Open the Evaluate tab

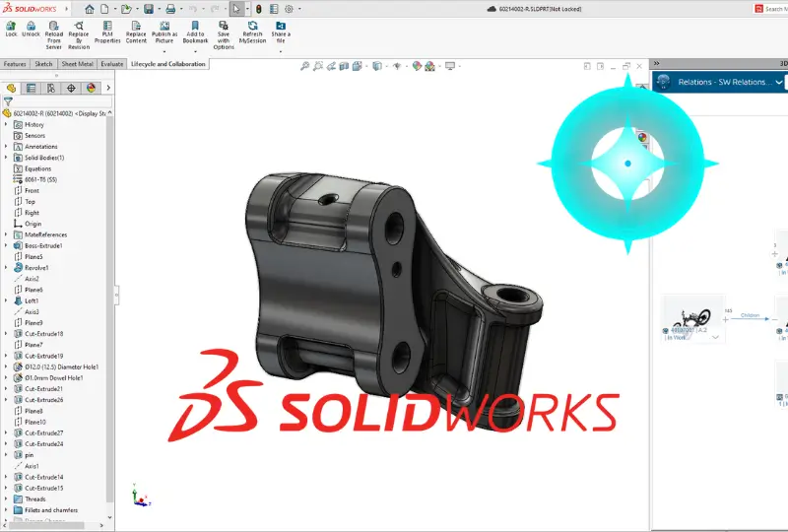pos(112,64)
